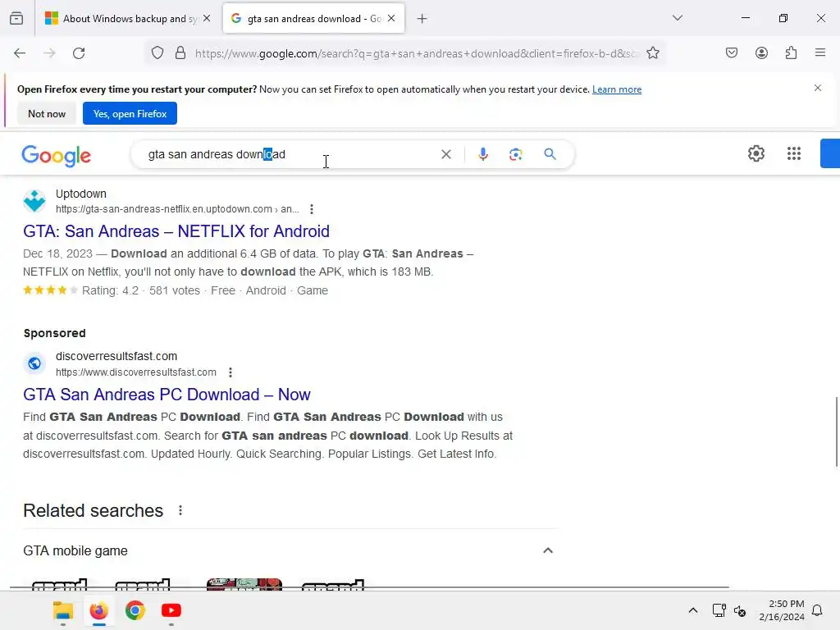Click the Not now button
Viewport: 840px width, 630px height.
[47, 113]
